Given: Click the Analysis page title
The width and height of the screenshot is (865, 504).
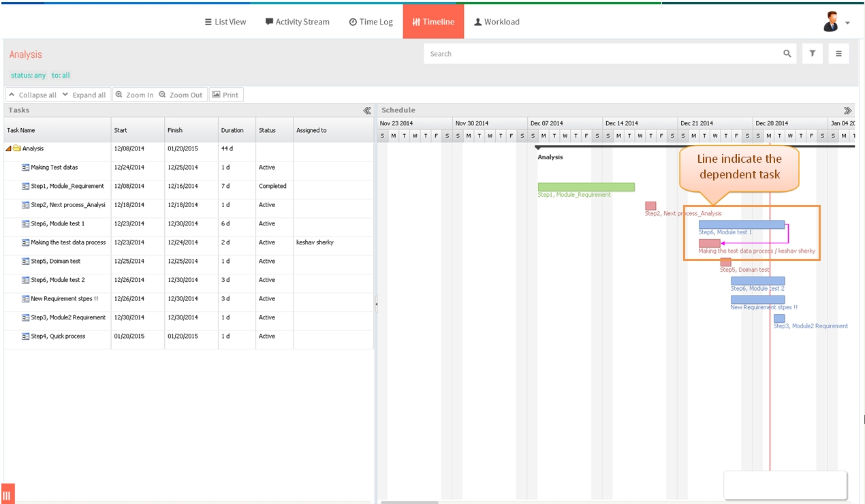Looking at the screenshot, I should point(26,54).
